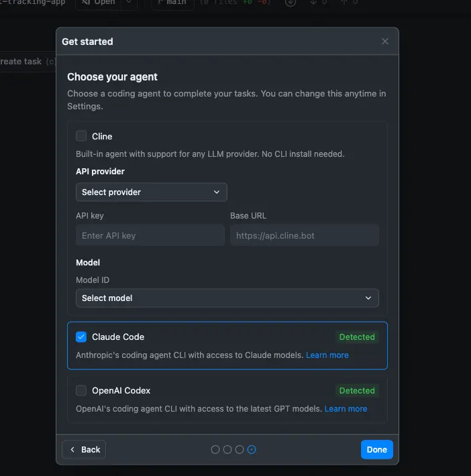Go back with the Back button
This screenshot has width=471, height=476.
pos(84,449)
